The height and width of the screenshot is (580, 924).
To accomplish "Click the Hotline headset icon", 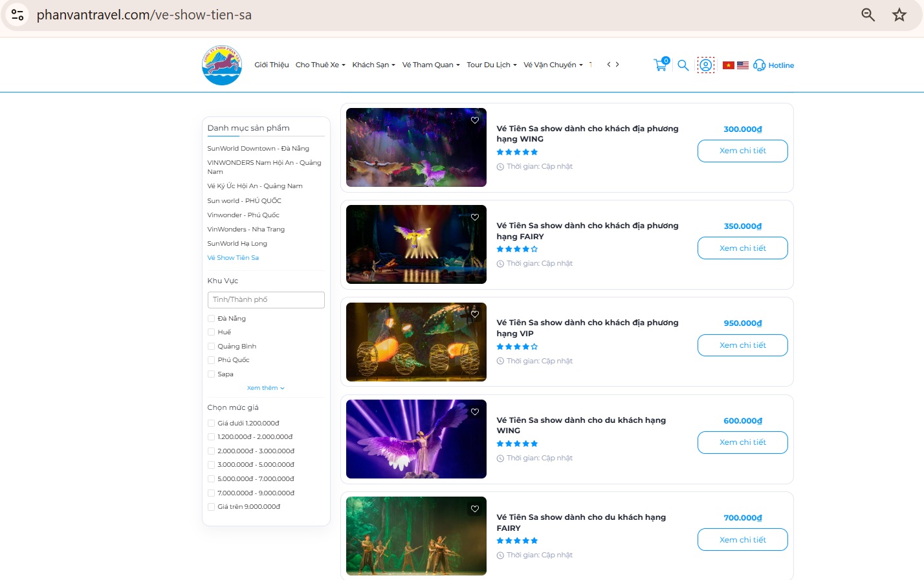I will 759,65.
